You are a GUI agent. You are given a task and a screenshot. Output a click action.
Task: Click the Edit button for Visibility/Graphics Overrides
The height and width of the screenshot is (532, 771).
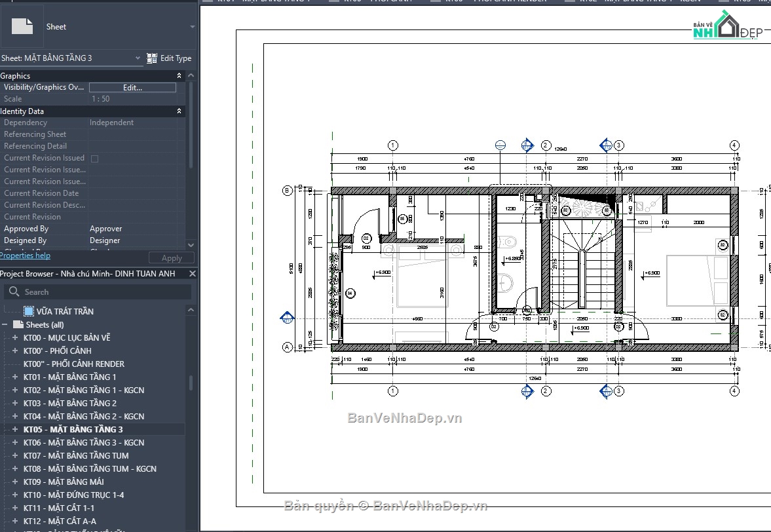point(132,88)
